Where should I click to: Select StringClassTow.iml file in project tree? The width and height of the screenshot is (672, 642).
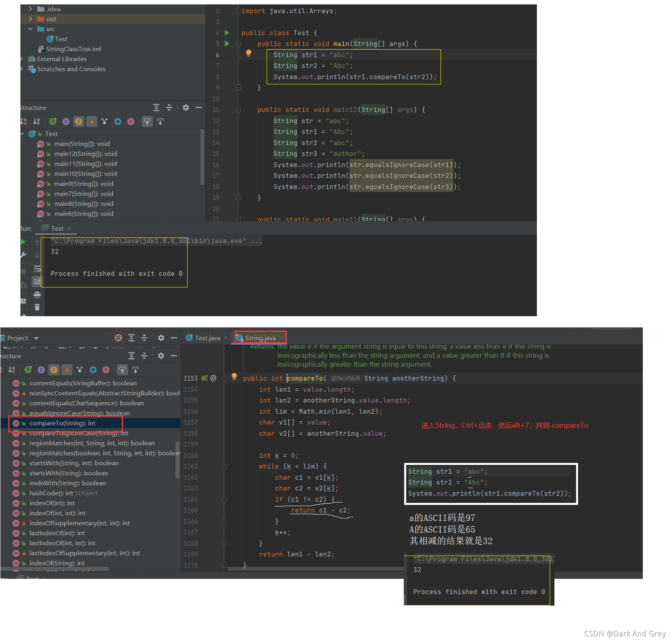70,49
